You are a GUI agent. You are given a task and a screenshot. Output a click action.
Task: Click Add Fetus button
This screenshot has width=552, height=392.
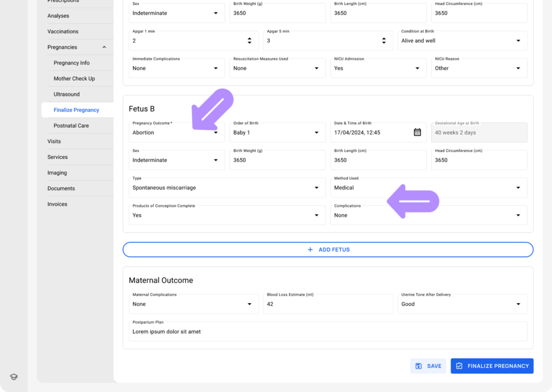tap(328, 250)
